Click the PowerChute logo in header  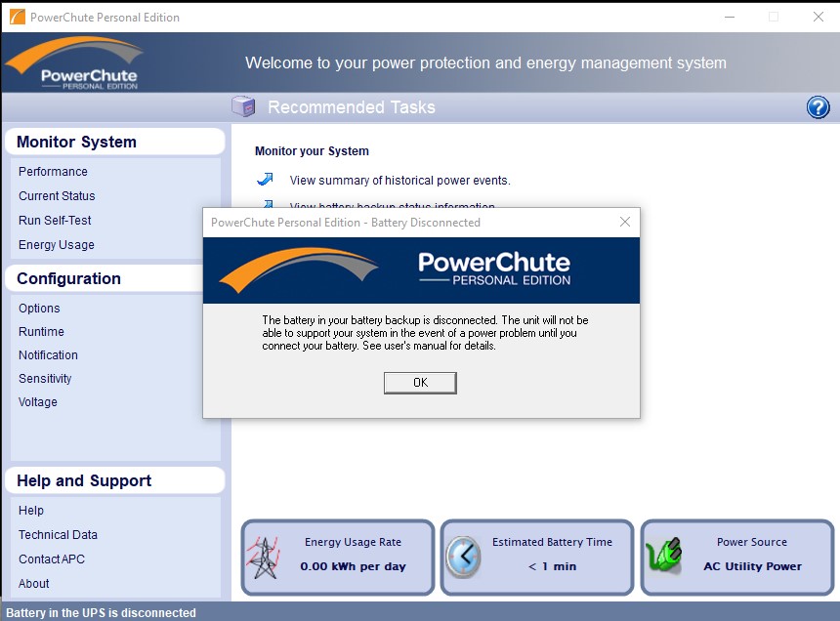tap(74, 63)
